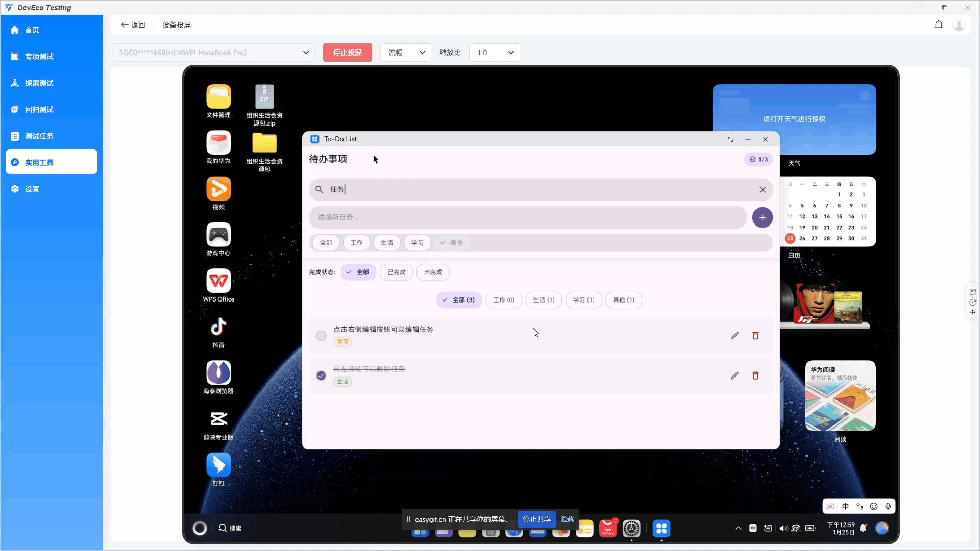
Task: Click the 返回 back link
Action: point(133,25)
